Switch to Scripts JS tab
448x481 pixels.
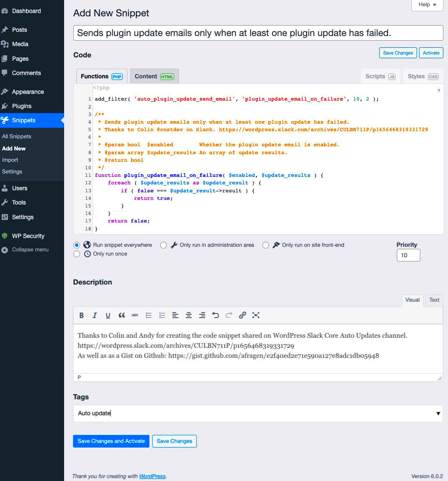[381, 76]
